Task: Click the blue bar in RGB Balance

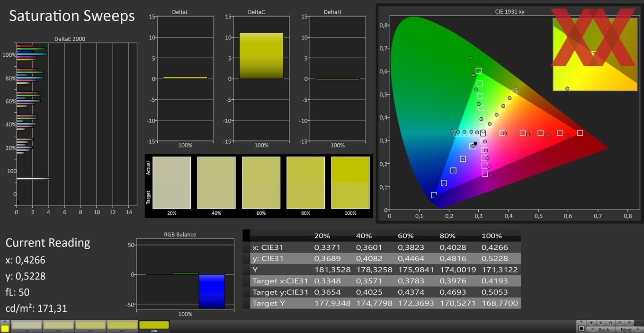Action: pos(212,291)
